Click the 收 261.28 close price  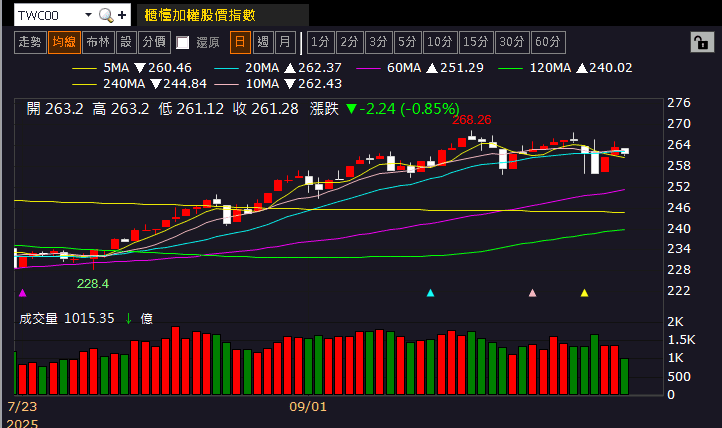pos(265,109)
